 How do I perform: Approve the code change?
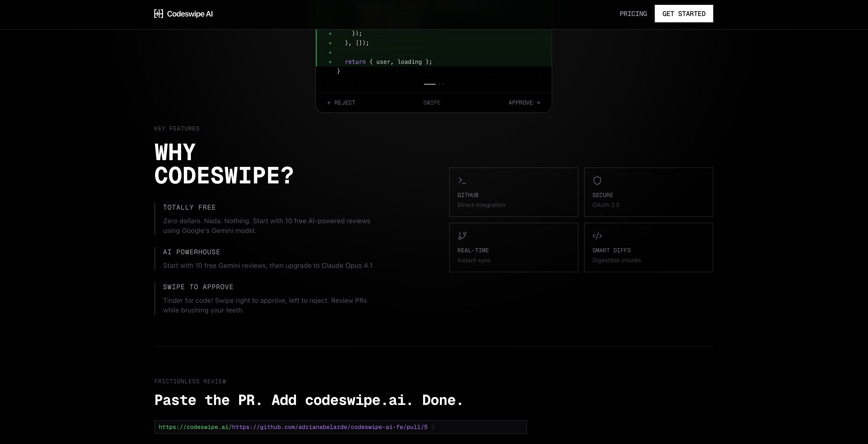click(x=524, y=103)
